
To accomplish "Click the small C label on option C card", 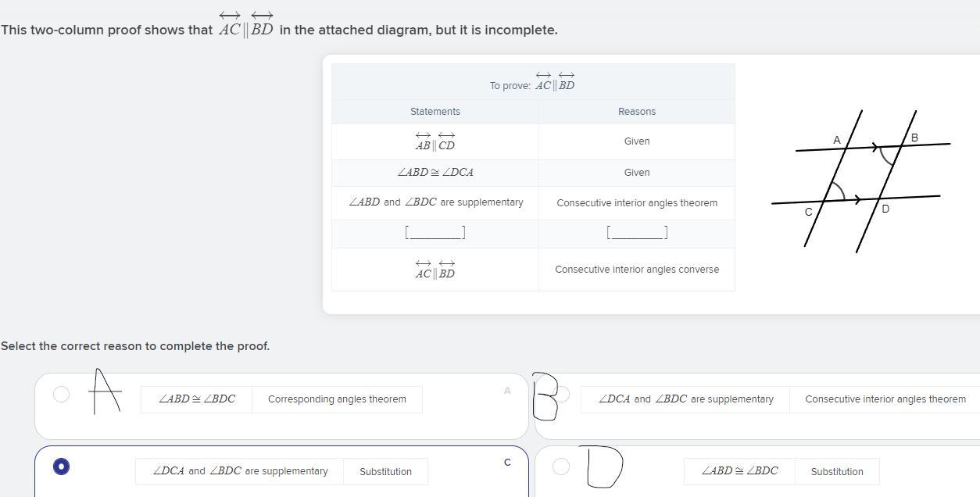I will [x=507, y=463].
